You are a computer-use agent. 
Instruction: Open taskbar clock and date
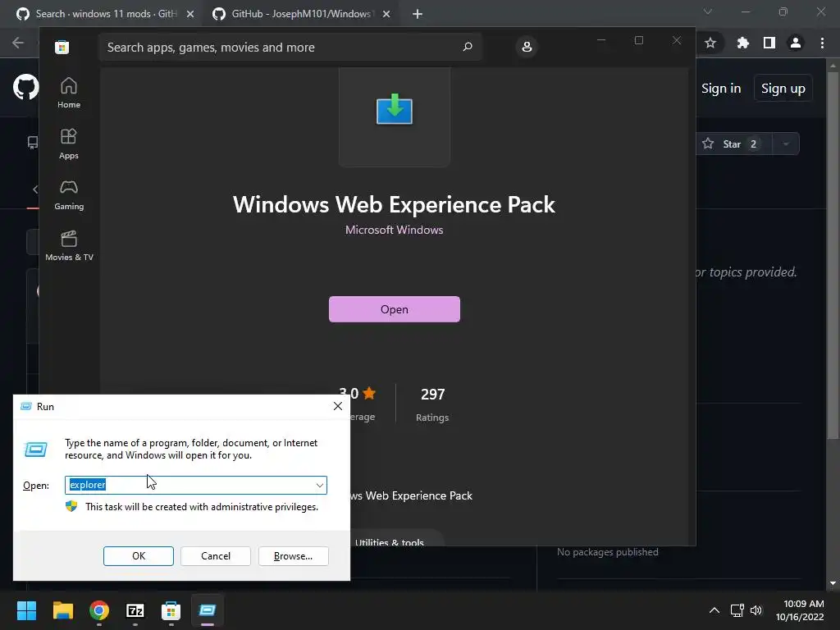pyautogui.click(x=800, y=610)
